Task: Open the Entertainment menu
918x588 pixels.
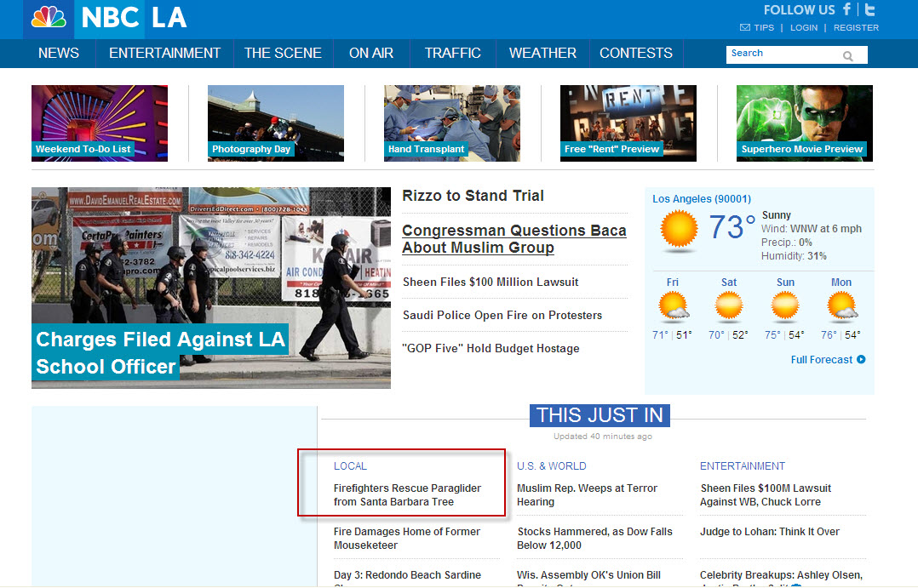Action: click(164, 53)
